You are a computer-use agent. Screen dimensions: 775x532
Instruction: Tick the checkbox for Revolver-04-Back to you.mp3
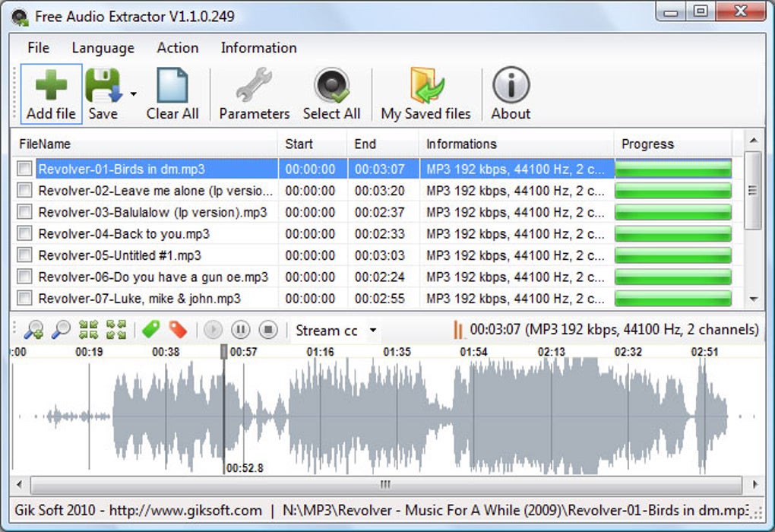pyautogui.click(x=24, y=233)
